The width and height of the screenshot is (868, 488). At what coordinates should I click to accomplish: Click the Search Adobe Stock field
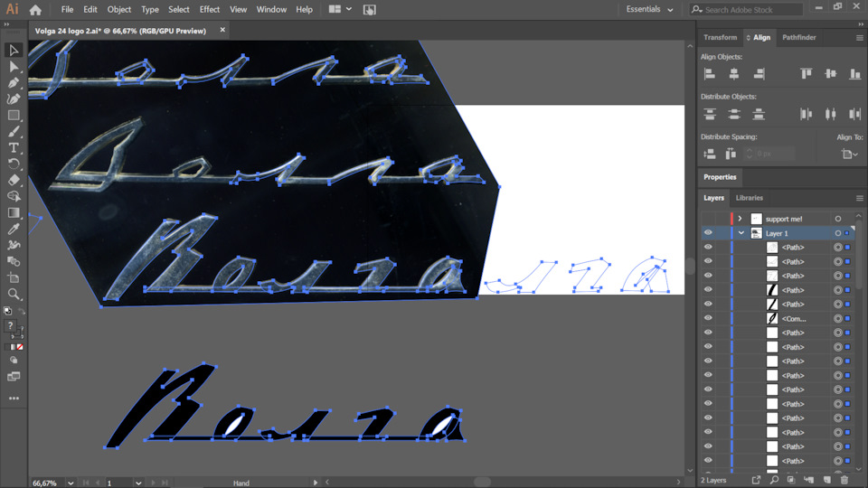746,9
